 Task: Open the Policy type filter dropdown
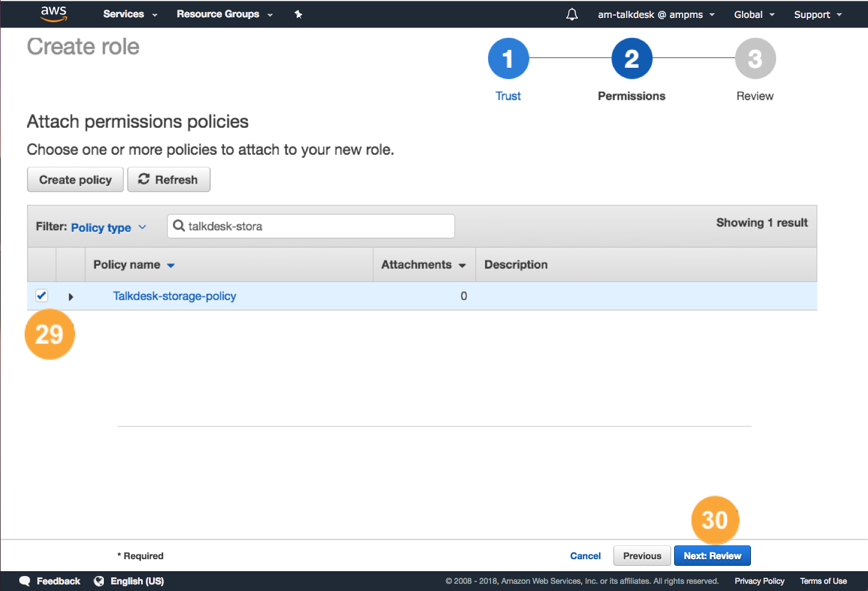[109, 227]
